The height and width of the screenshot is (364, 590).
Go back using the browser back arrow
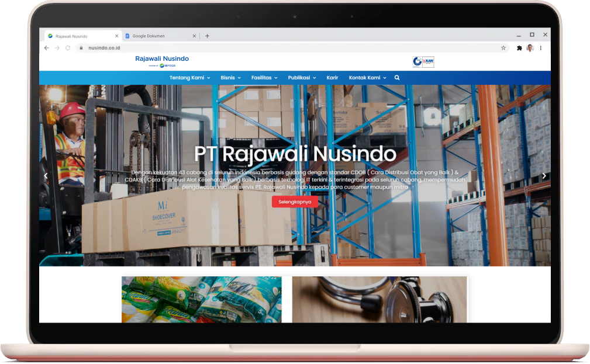(x=47, y=48)
